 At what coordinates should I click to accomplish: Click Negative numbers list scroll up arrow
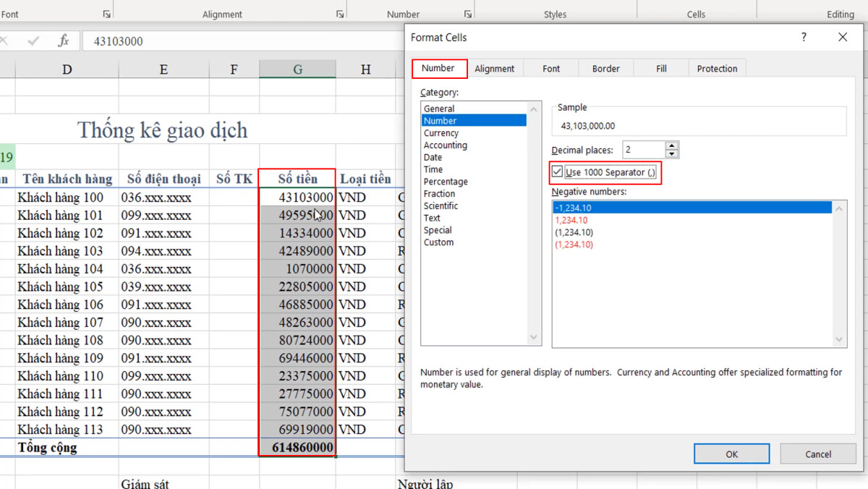[839, 209]
